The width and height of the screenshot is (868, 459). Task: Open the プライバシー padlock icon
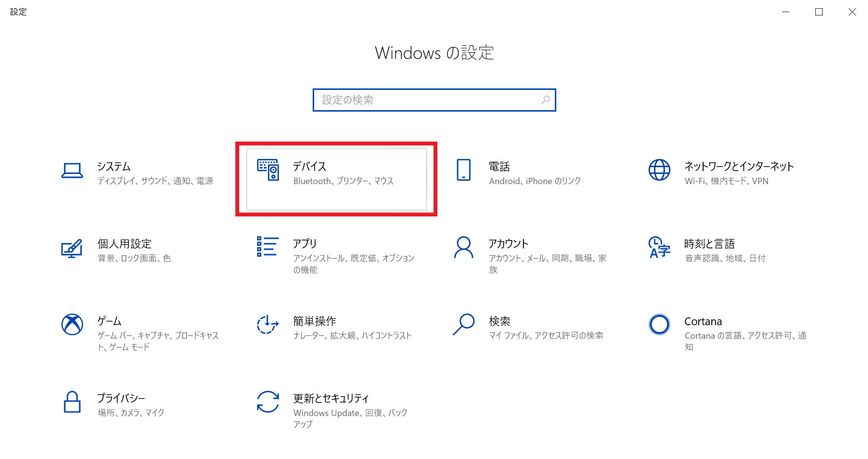pyautogui.click(x=72, y=402)
